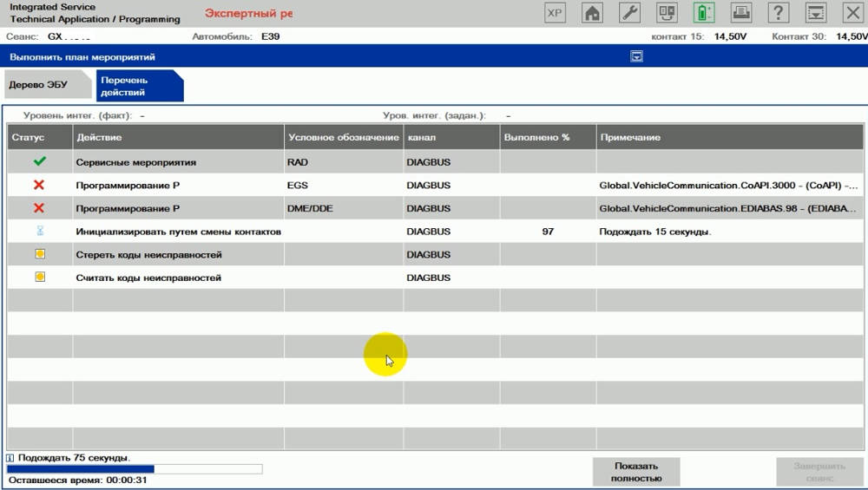Click the device connection swap icon
The image size is (868, 490).
click(667, 14)
